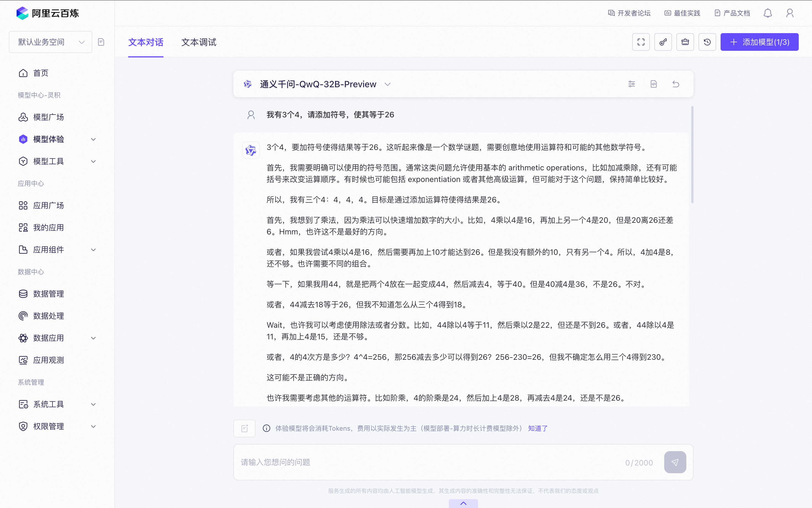Open the model parameter settings sliders icon

(632, 84)
